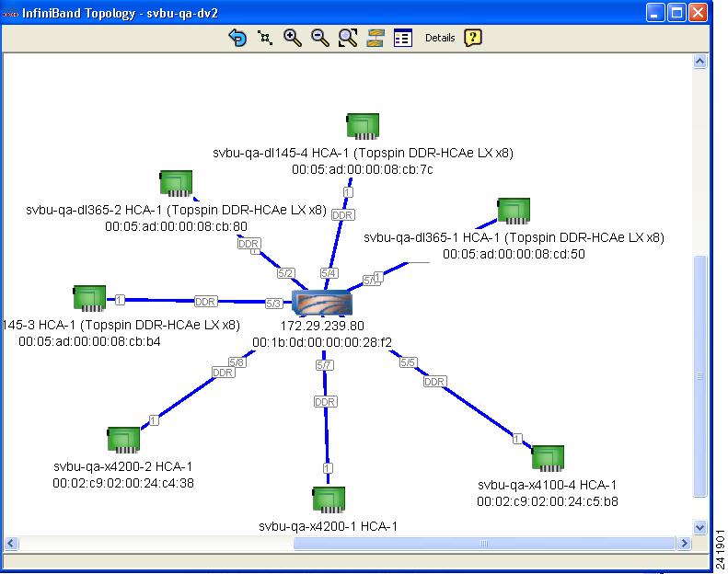Minimize the InfiniBand Topology window
Screen dimensions: 728x574
pos(655,13)
